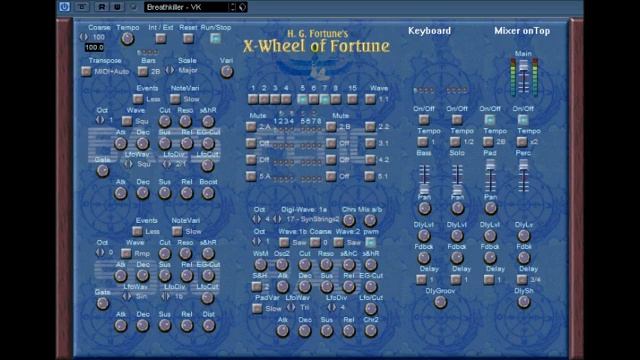Toggle the Pad channel On/Off button

pyautogui.click(x=489, y=119)
